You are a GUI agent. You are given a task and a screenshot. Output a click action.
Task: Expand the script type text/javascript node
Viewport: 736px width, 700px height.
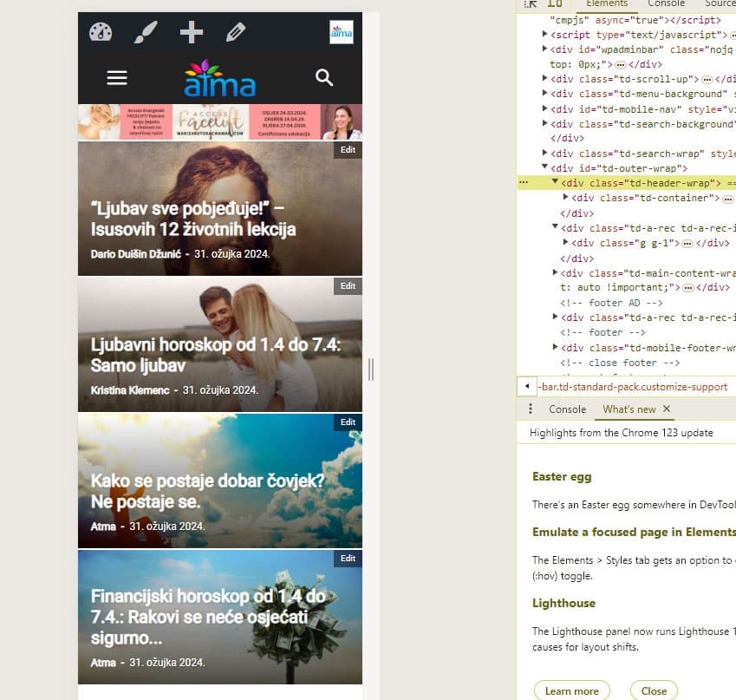(x=544, y=34)
